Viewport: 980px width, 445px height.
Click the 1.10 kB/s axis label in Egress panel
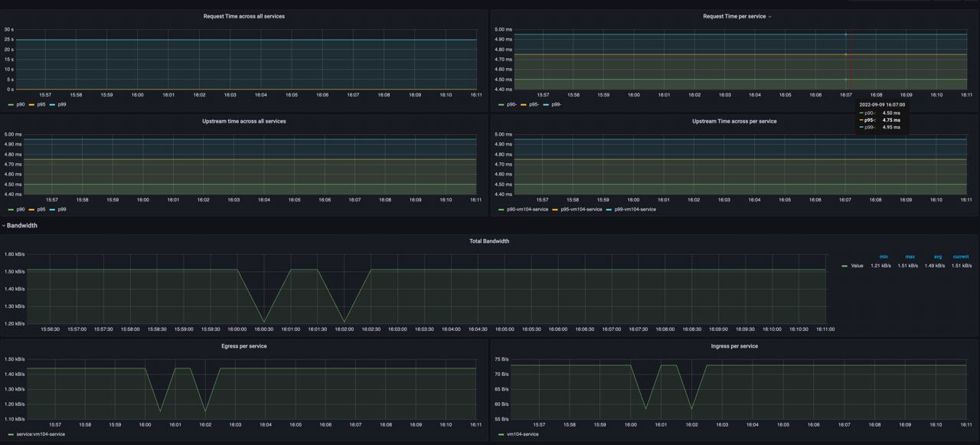point(15,419)
